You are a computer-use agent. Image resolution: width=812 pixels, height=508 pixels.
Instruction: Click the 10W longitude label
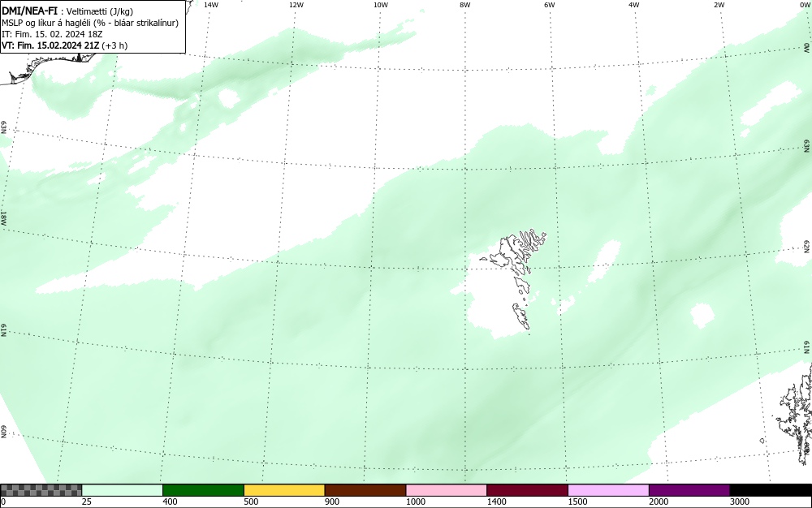pos(381,5)
